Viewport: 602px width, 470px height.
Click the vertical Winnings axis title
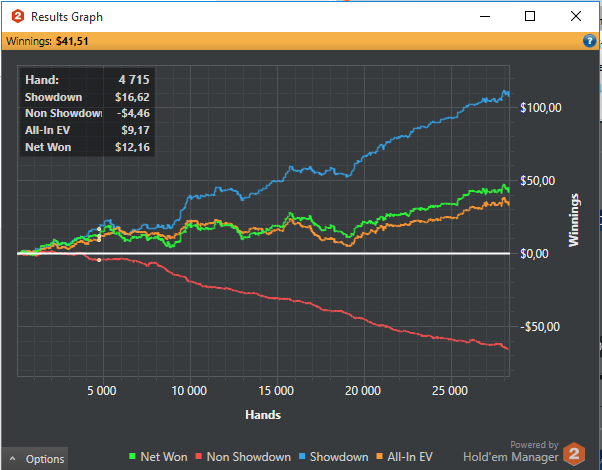click(573, 220)
